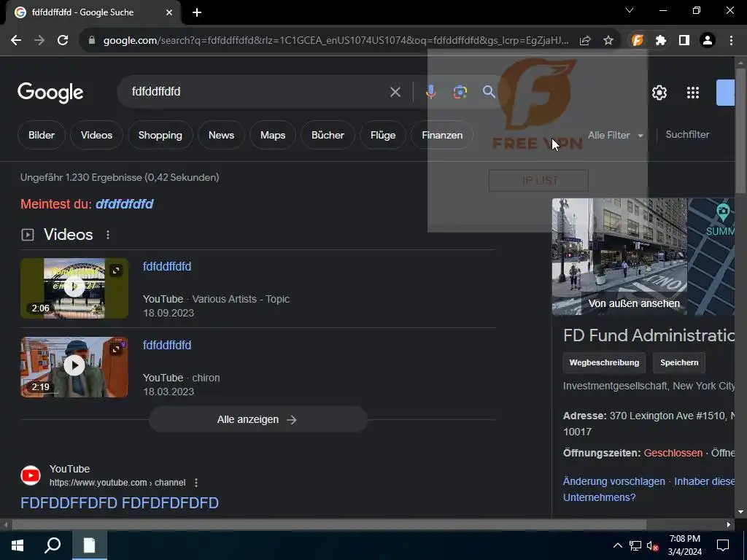This screenshot has height=560, width=747.
Task: Share this page from the address bar
Action: 585,41
